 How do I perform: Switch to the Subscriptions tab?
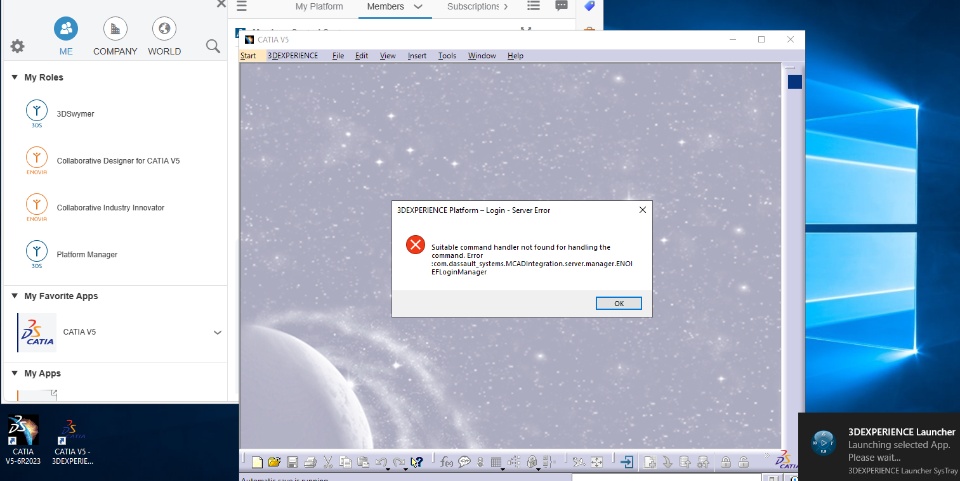point(473,7)
